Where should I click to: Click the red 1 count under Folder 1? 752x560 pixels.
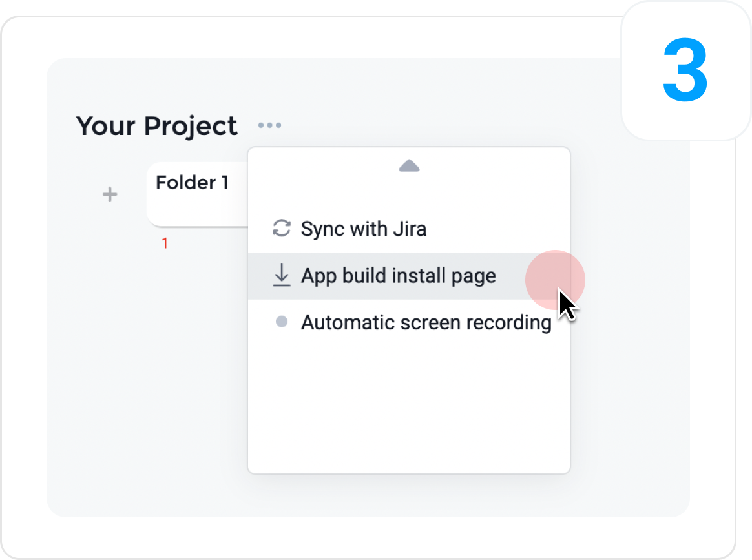165,244
